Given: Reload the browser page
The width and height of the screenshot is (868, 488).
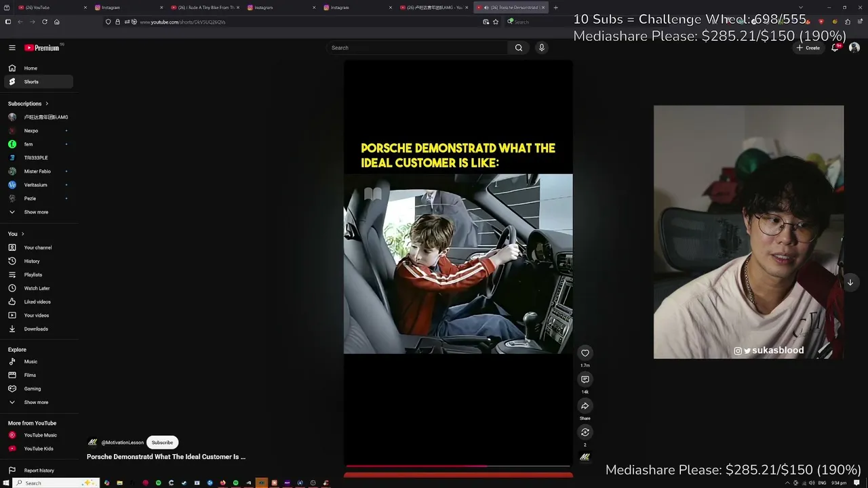Looking at the screenshot, I should (45, 22).
